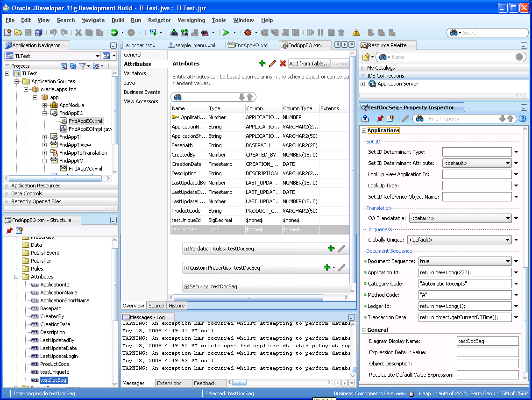Open the TLTest application dropdown

(x=97, y=56)
